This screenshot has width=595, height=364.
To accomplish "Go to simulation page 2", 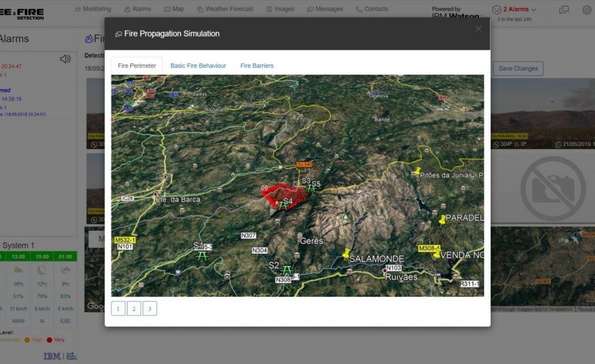I will [x=134, y=308].
